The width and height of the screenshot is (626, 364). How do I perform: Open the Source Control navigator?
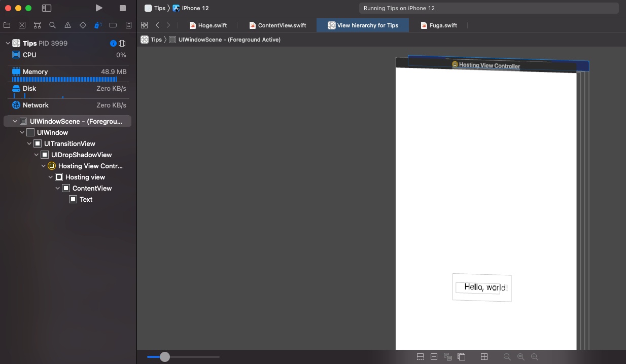tap(22, 25)
